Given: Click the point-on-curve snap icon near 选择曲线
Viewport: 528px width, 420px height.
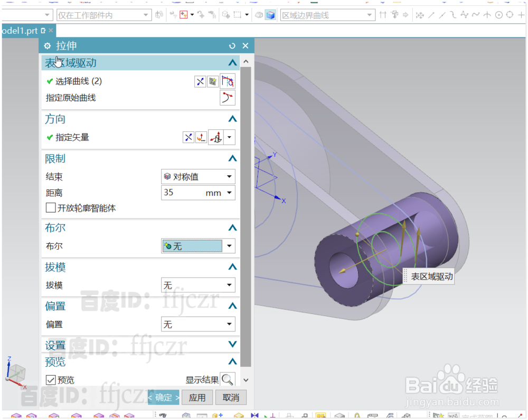Looking at the screenshot, I should [213, 81].
